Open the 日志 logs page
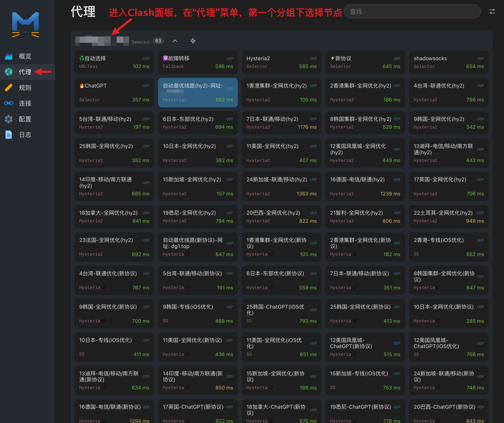The width and height of the screenshot is (504, 423). tap(25, 135)
